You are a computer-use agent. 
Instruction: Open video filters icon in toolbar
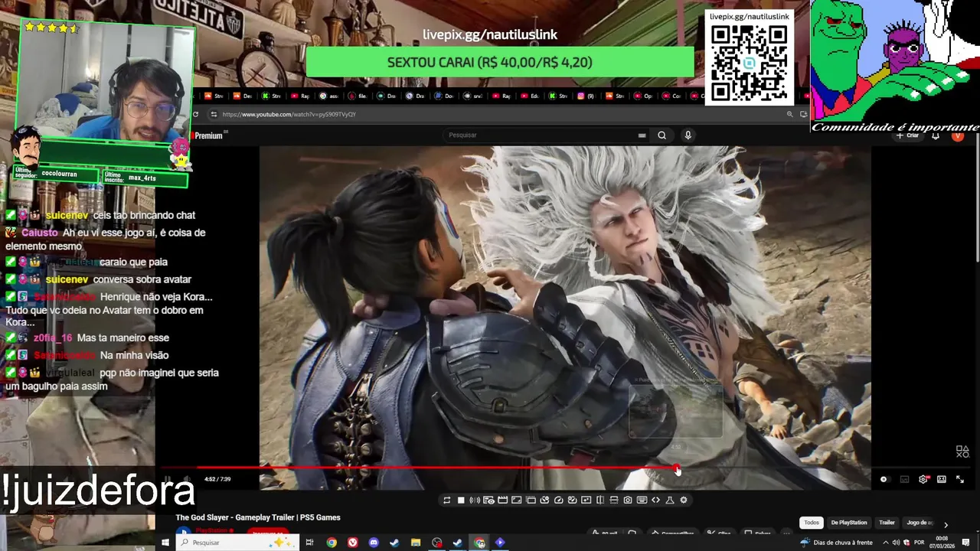click(x=586, y=500)
